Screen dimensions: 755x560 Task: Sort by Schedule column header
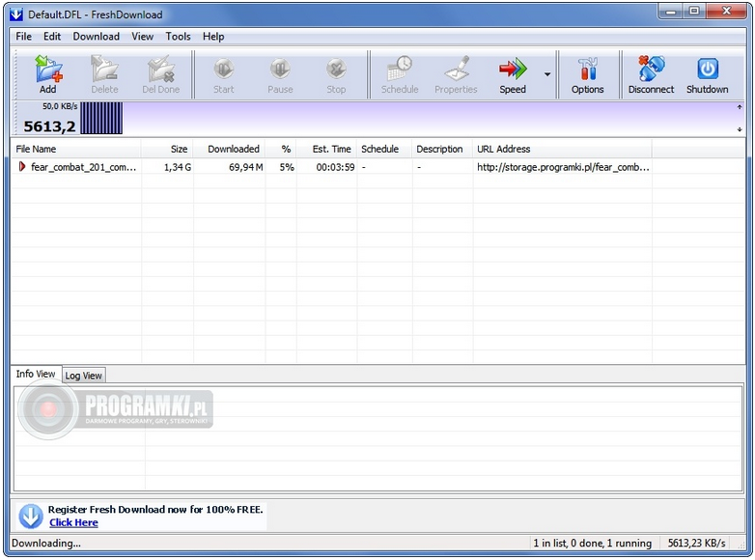[384, 150]
